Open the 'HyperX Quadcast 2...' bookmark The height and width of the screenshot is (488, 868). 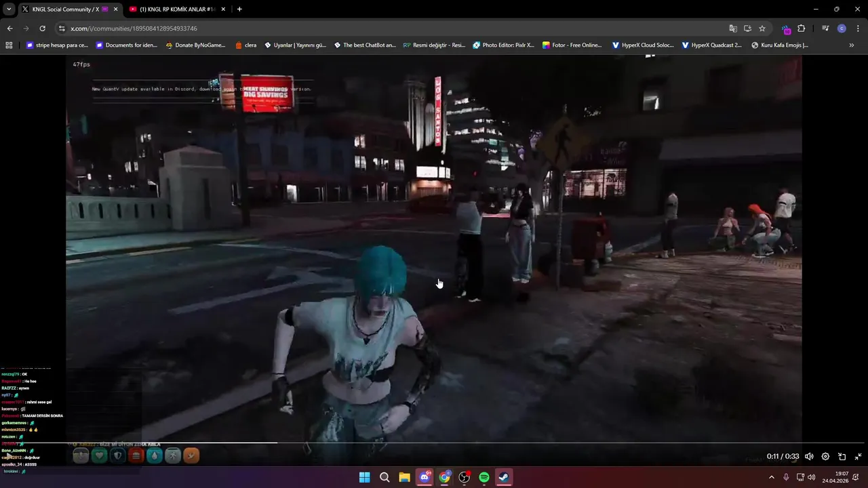tap(712, 45)
